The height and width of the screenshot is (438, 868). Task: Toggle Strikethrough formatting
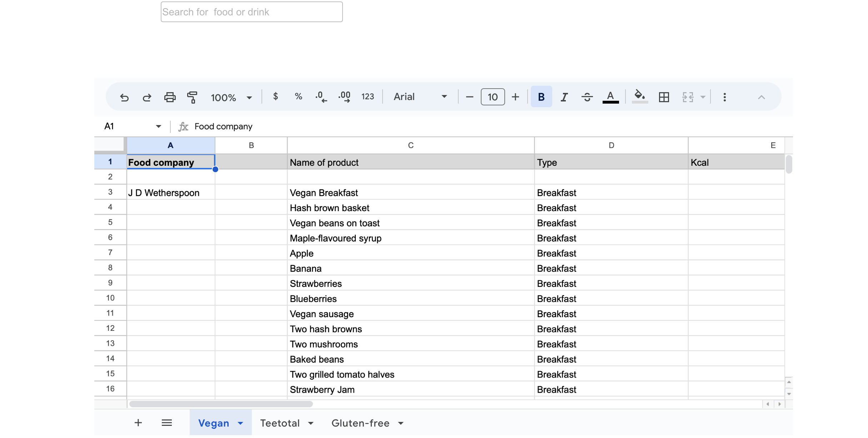587,97
